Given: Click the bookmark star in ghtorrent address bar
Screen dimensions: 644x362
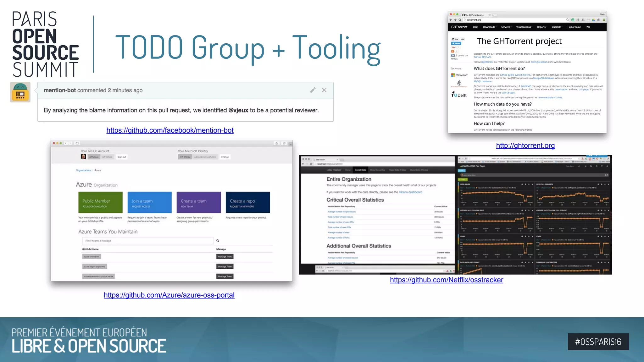Looking at the screenshot, I should tap(568, 20).
